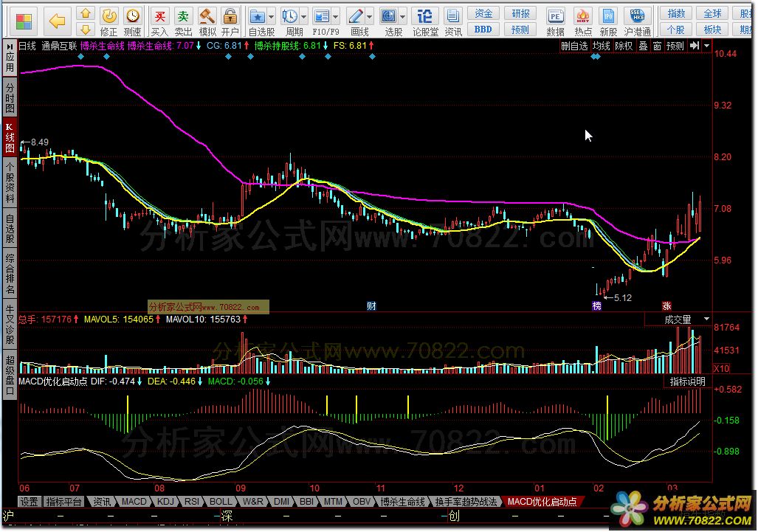Open the 成交量 indicator dropdown
The height and width of the screenshot is (532, 758).
tap(706, 319)
